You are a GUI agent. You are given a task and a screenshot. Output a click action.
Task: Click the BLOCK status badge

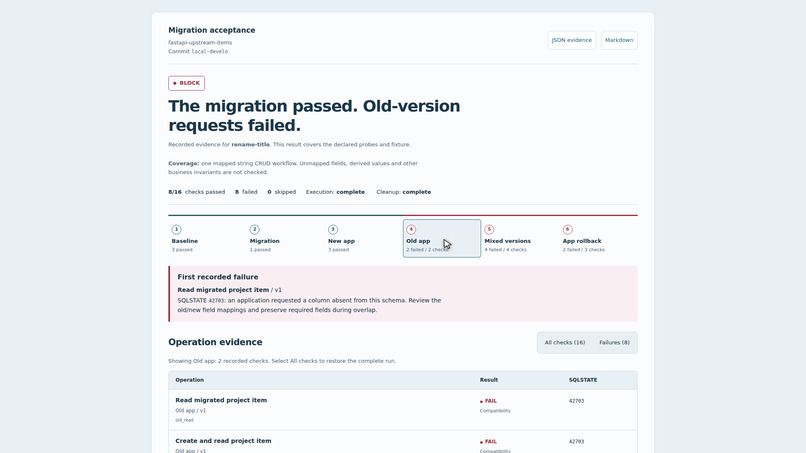coord(187,83)
